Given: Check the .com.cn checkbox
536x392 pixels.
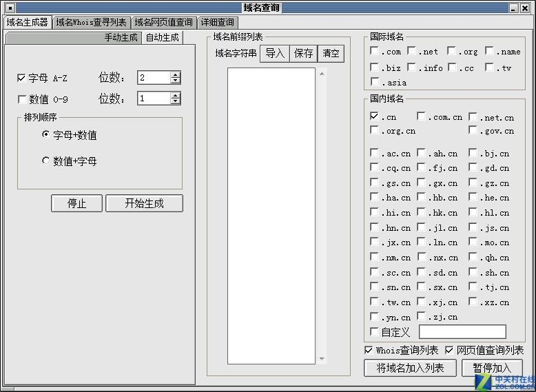Looking at the screenshot, I should [x=421, y=116].
